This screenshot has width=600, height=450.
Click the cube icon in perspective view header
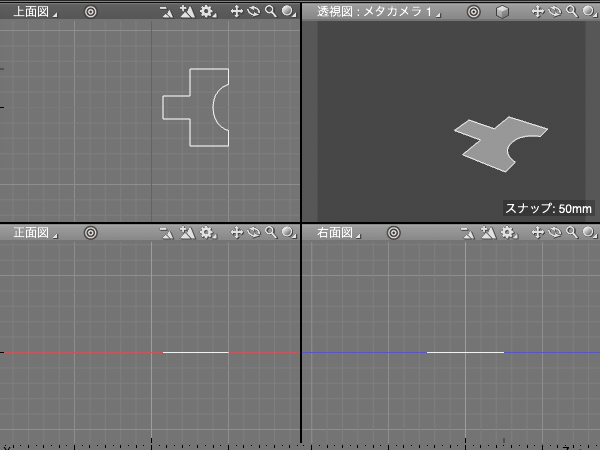(502, 12)
